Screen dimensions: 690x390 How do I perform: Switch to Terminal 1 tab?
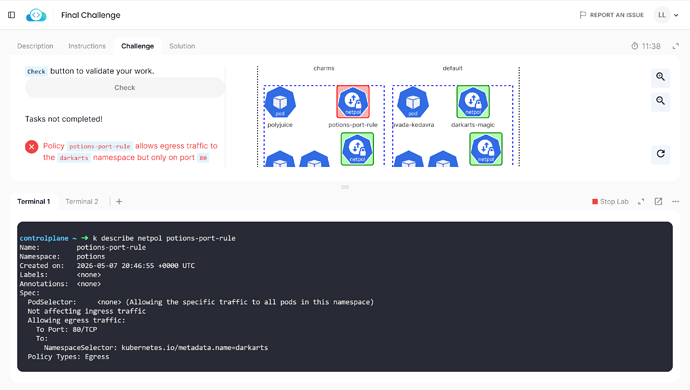click(34, 202)
